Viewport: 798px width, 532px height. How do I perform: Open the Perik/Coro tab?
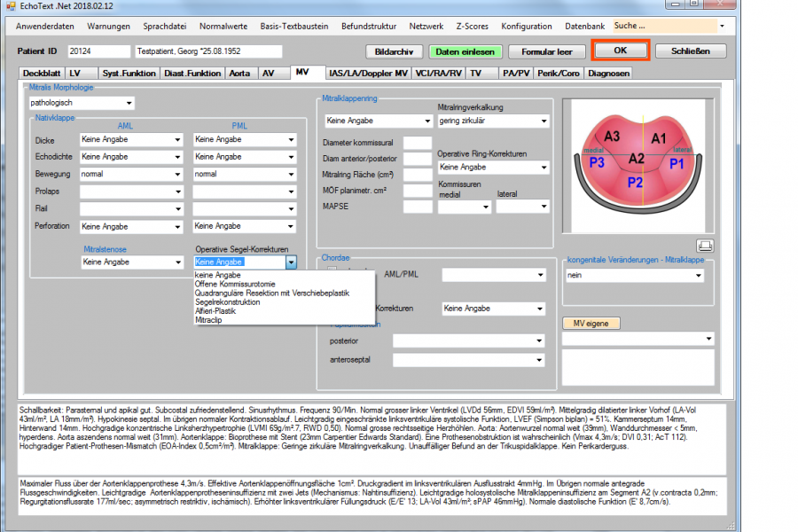pyautogui.click(x=559, y=74)
